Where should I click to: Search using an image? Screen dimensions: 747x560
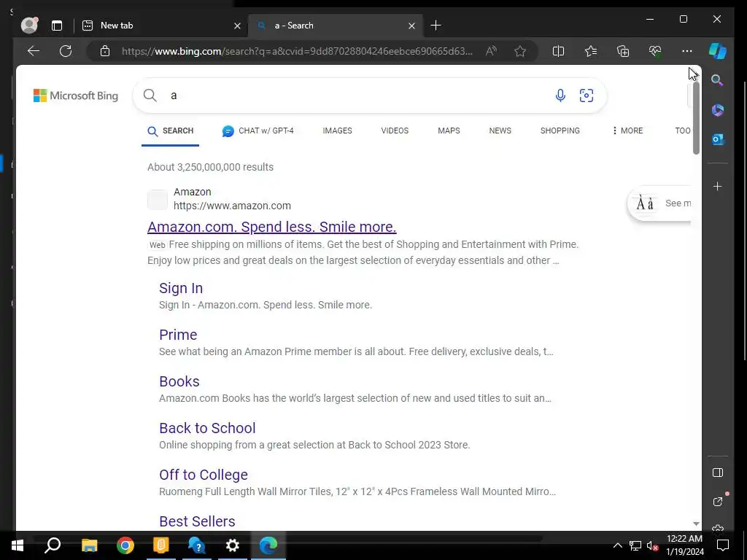(x=587, y=96)
